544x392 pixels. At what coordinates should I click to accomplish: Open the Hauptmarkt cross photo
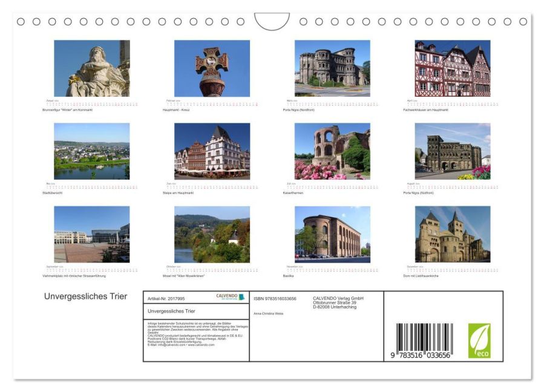[212, 68]
